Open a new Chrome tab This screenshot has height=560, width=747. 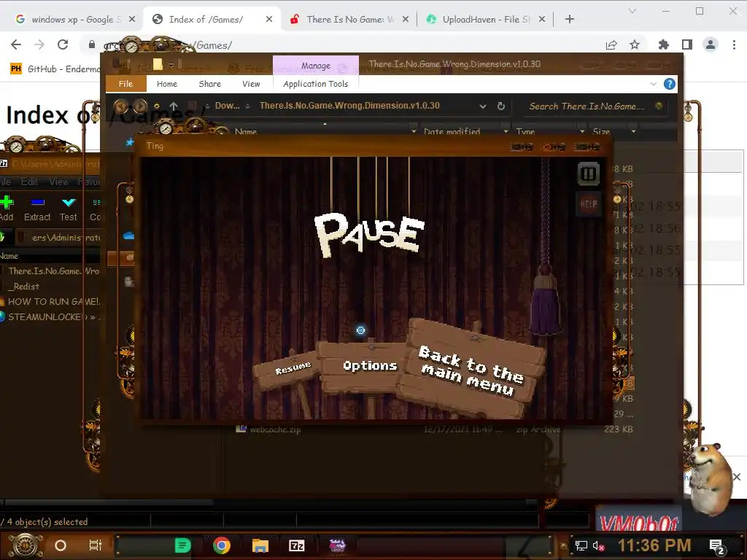coord(569,19)
